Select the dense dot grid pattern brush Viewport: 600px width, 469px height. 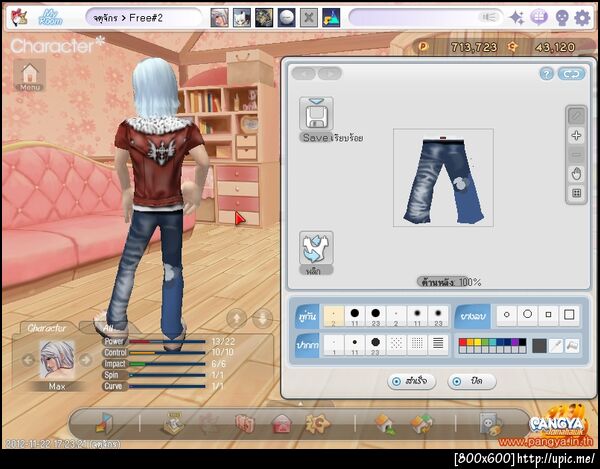417,345
